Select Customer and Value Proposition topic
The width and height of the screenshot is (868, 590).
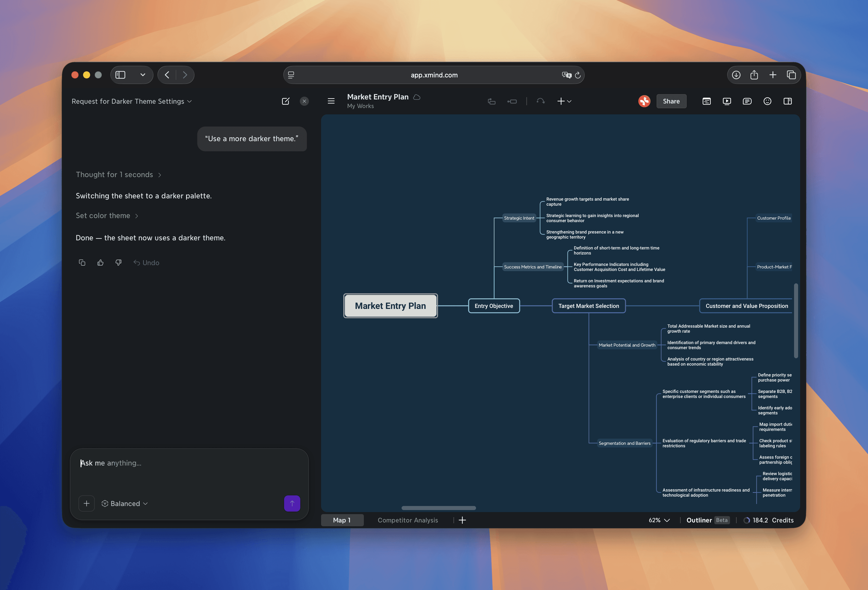pyautogui.click(x=746, y=306)
